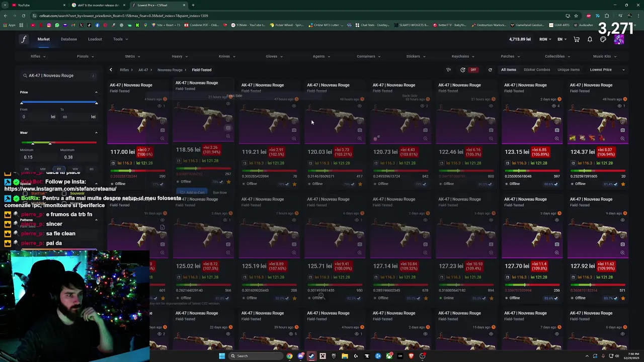Image resolution: width=644 pixels, height=362 pixels.
Task: Select the MW wear preset
Action: click(43, 169)
